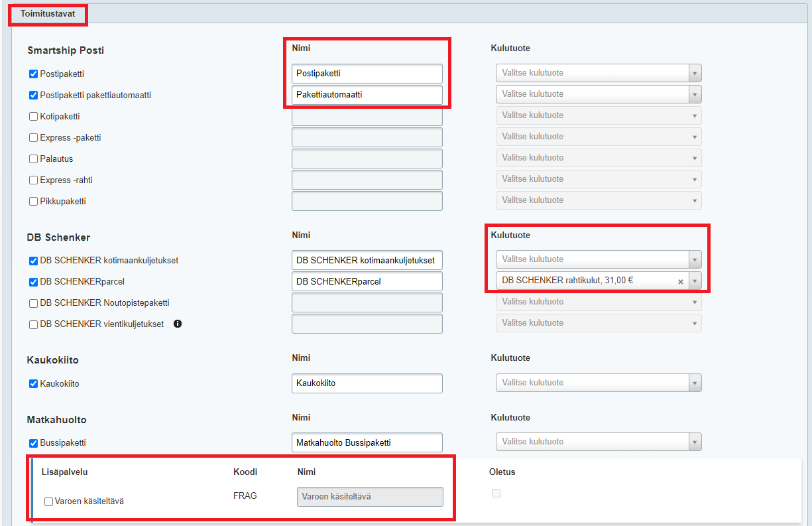
Task: Click the Matkahuolto Bussipaketti name field
Action: 367,442
